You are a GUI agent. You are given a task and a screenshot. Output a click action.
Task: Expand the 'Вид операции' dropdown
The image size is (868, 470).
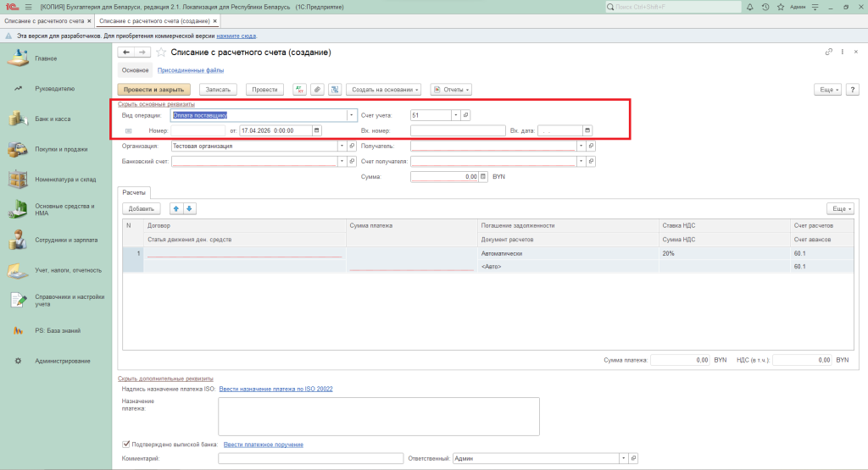pos(351,114)
